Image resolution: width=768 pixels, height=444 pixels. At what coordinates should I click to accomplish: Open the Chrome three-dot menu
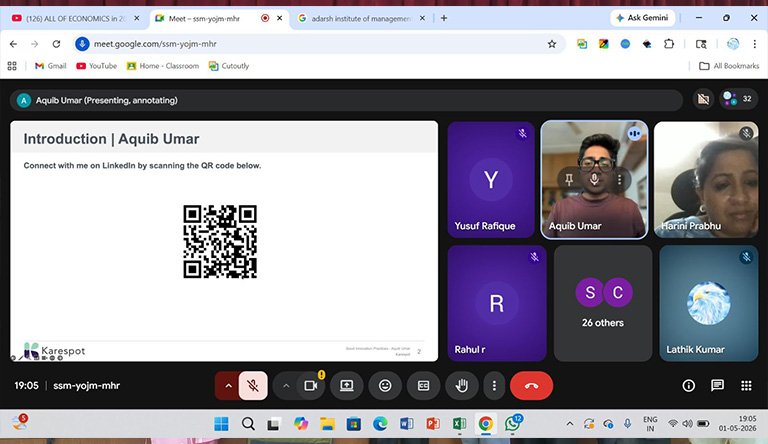coord(754,44)
